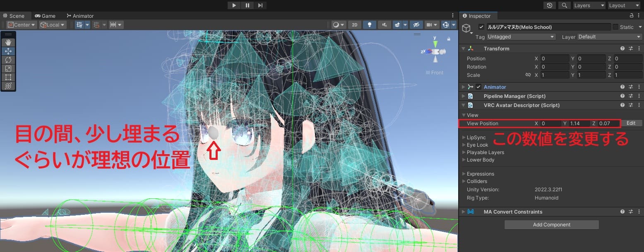This screenshot has height=252, width=644.
Task: Open the Layers dropdown
Action: (589, 5)
